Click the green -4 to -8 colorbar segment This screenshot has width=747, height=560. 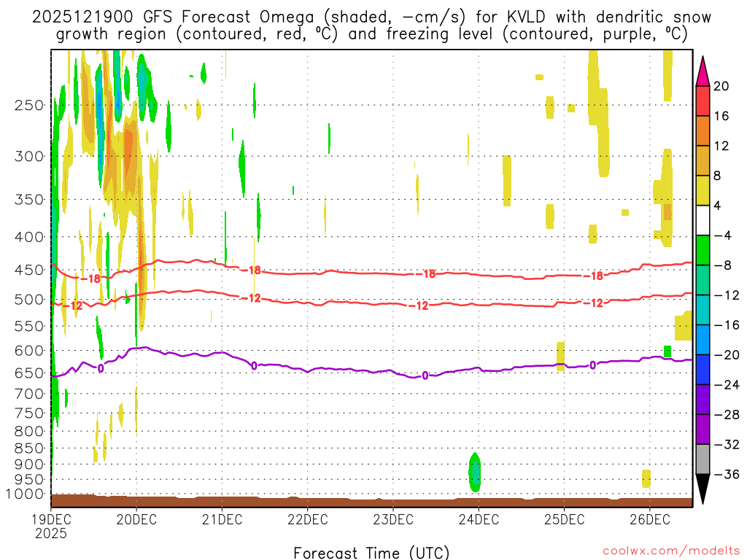point(703,251)
